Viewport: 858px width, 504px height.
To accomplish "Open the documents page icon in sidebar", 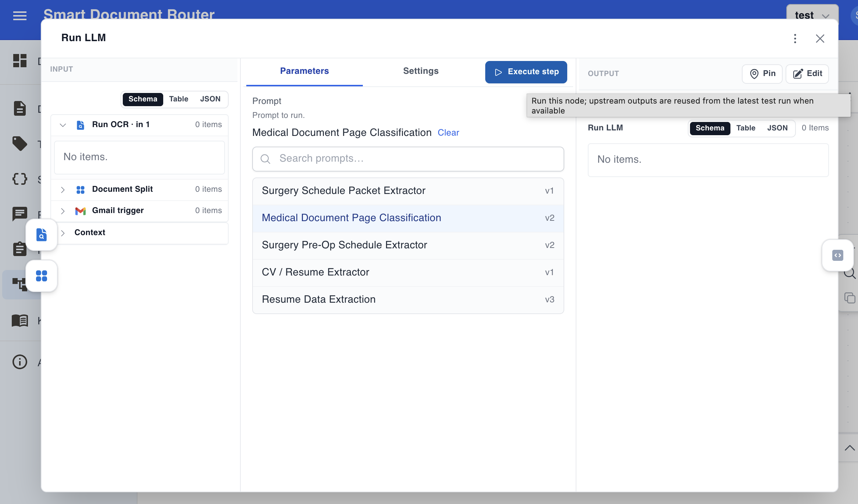I will coord(20,108).
